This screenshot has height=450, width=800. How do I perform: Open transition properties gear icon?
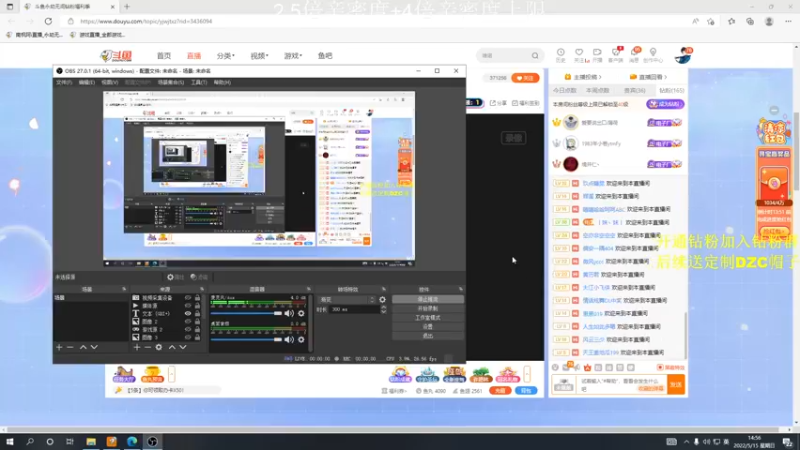point(383,300)
